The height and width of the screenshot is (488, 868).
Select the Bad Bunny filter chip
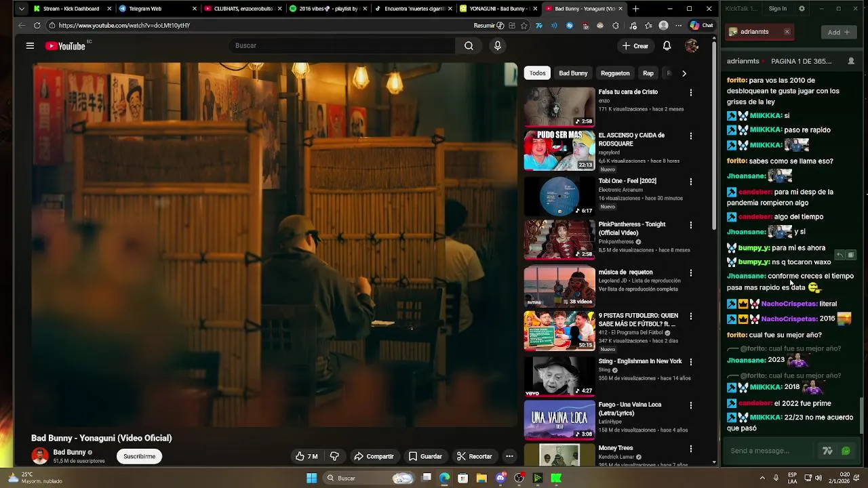(573, 73)
